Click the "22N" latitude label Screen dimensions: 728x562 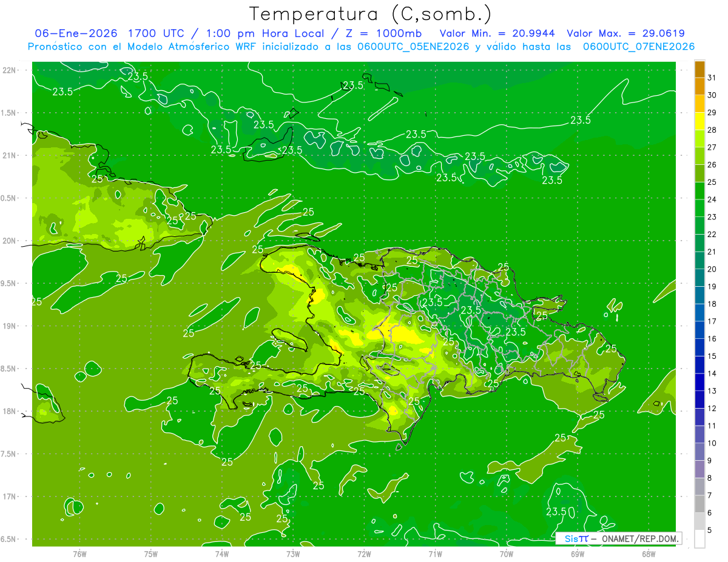tap(9, 70)
